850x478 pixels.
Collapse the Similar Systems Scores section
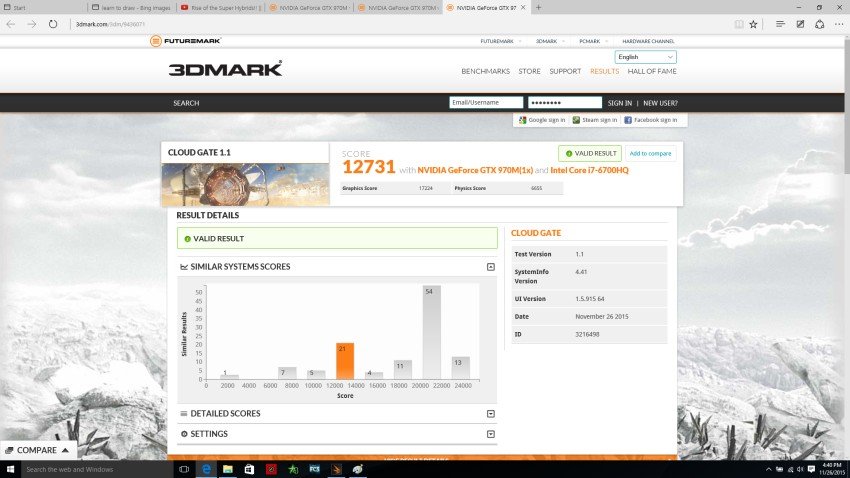[490, 267]
